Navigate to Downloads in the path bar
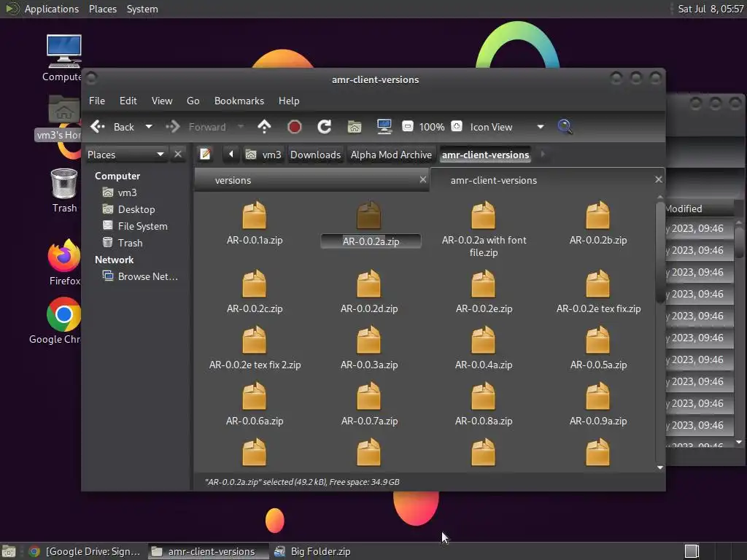 315,155
